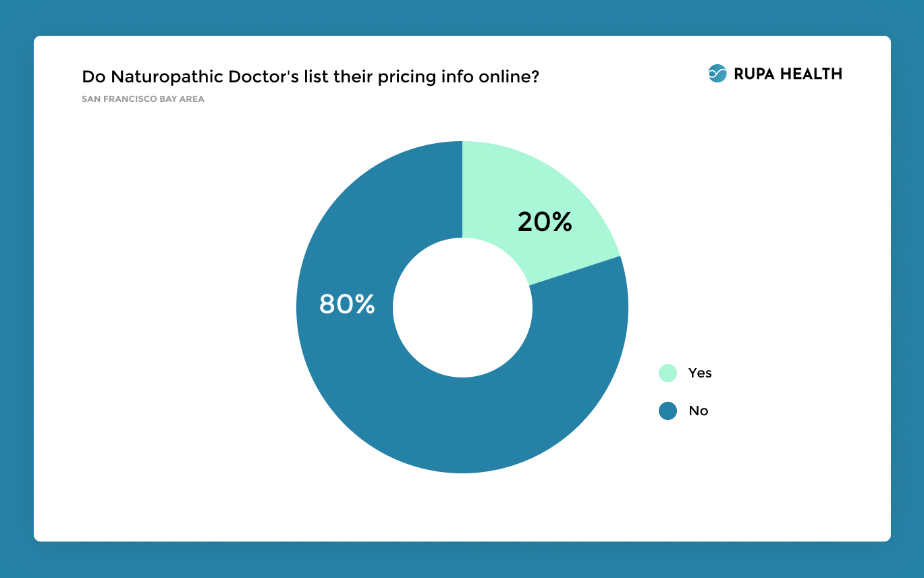
Task: Click the dark blue No legend swatch
Action: coord(668,411)
